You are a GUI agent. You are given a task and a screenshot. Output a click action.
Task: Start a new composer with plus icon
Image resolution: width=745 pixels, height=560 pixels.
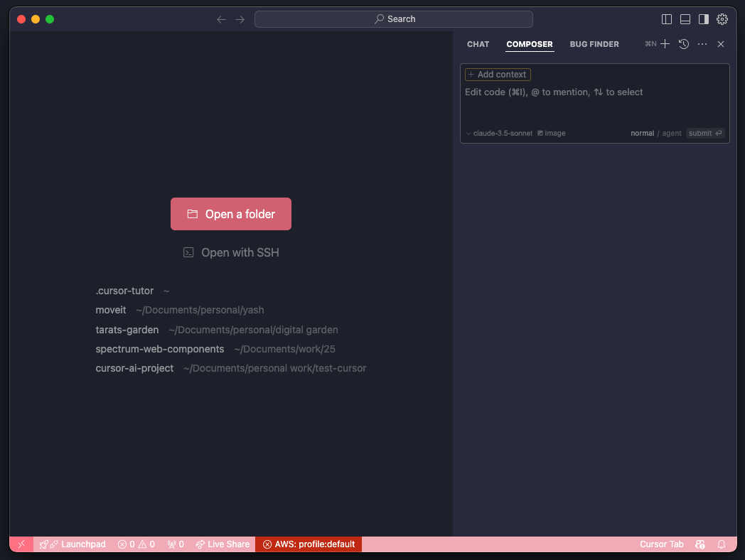pos(665,44)
